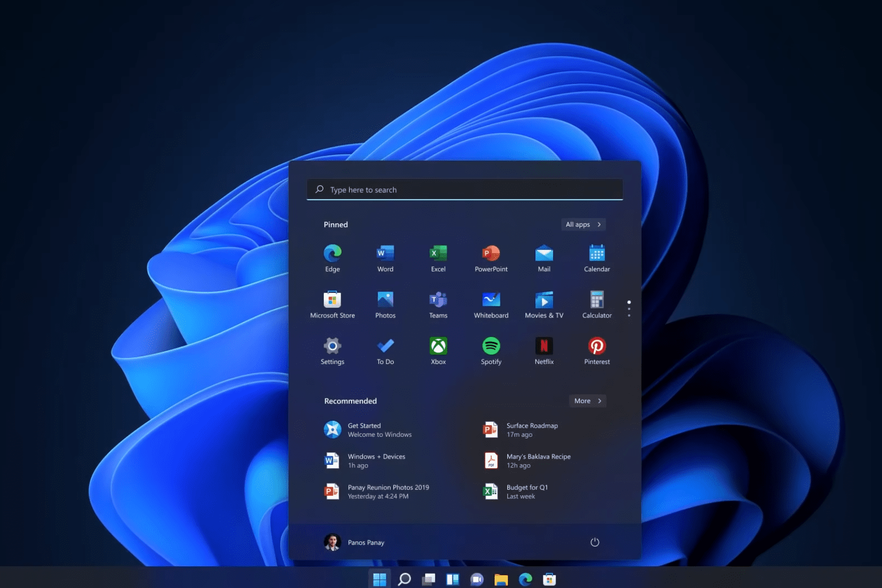Expand More recommended items

[587, 401]
